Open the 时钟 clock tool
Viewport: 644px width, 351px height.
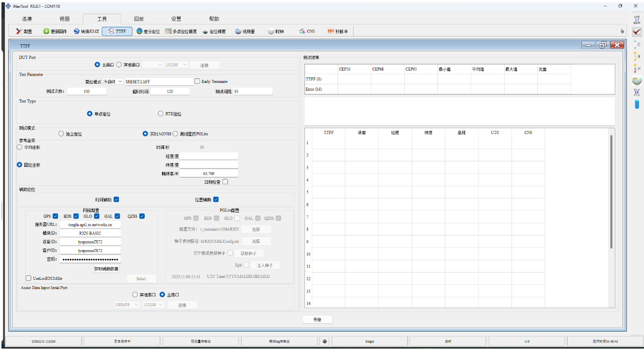tap(276, 31)
